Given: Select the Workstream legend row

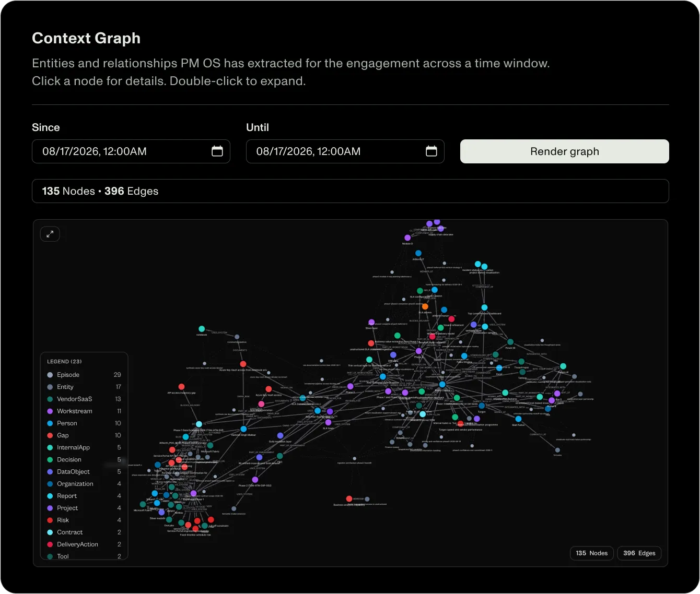Looking at the screenshot, I should pyautogui.click(x=84, y=411).
